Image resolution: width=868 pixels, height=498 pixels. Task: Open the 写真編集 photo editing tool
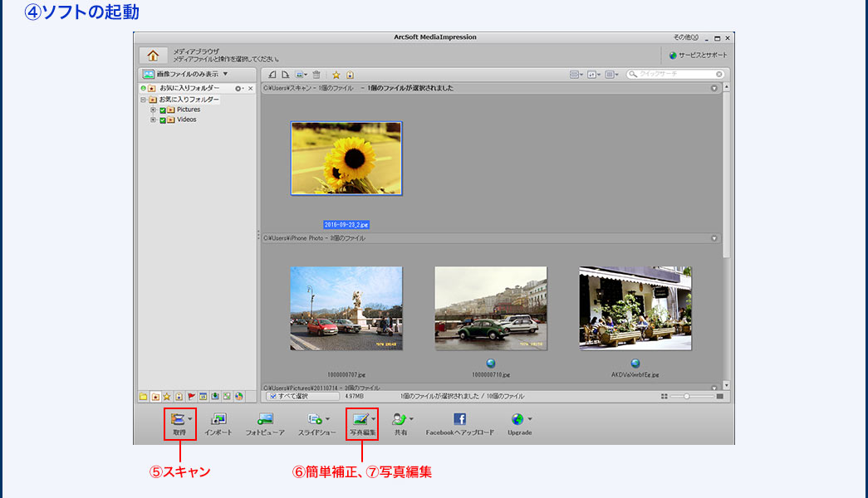click(362, 424)
